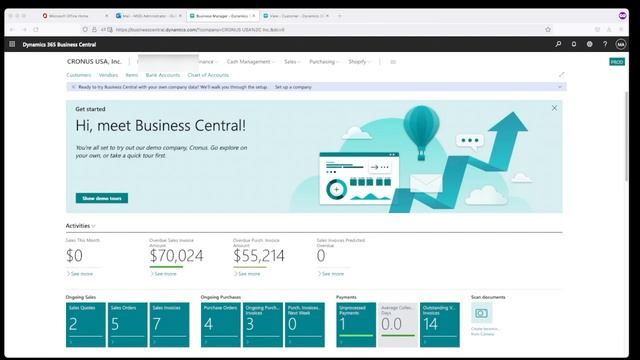Open the notifications bell icon

click(574, 44)
